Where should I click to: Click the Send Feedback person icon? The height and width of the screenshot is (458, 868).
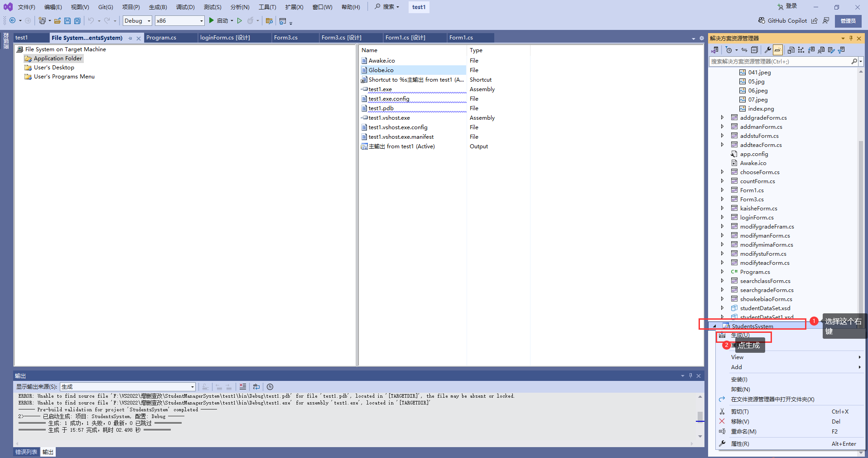coord(826,20)
